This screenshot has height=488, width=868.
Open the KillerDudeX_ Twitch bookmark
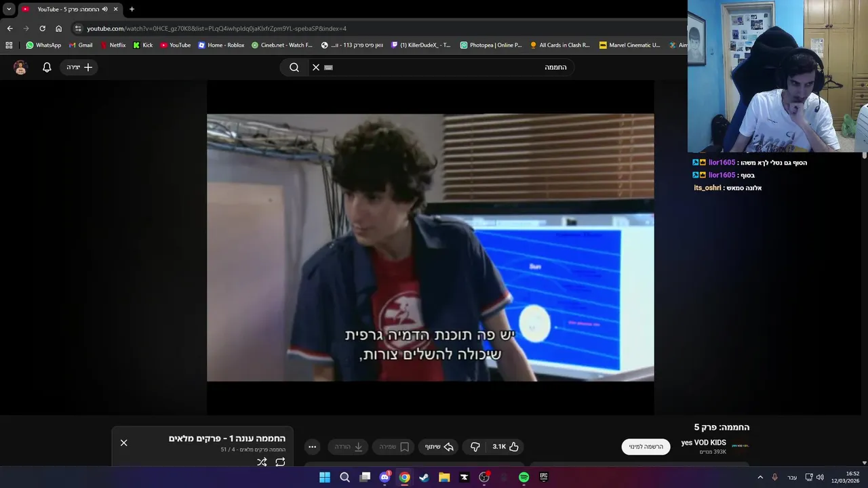[x=421, y=45]
